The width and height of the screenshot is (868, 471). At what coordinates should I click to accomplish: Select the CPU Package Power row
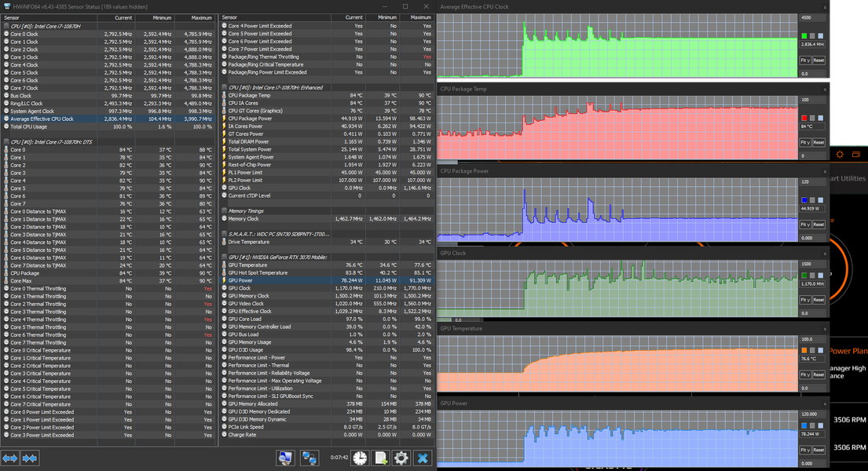327,119
